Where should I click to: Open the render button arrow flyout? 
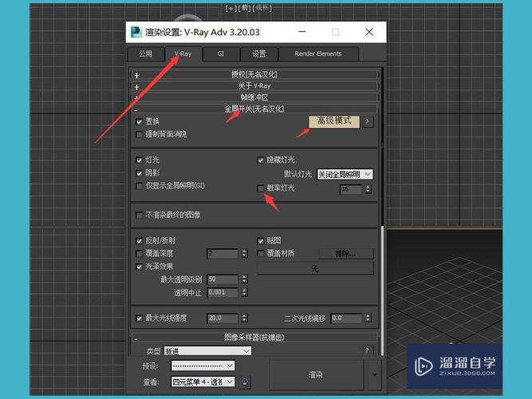tap(374, 375)
